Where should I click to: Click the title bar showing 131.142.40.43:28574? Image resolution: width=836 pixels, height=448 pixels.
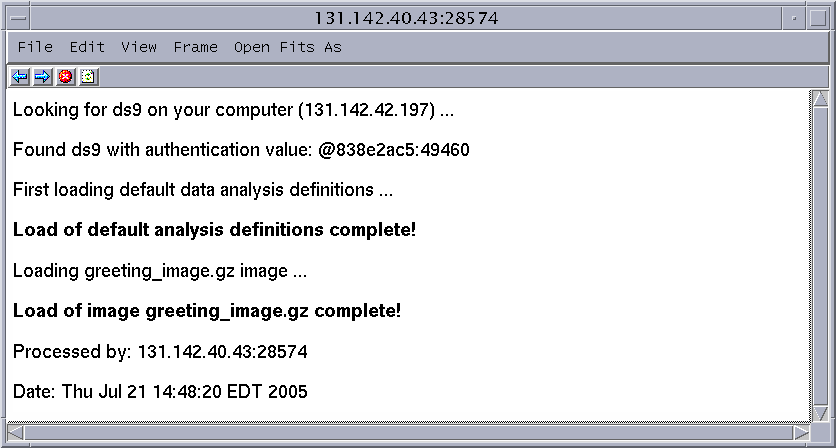[x=406, y=19]
